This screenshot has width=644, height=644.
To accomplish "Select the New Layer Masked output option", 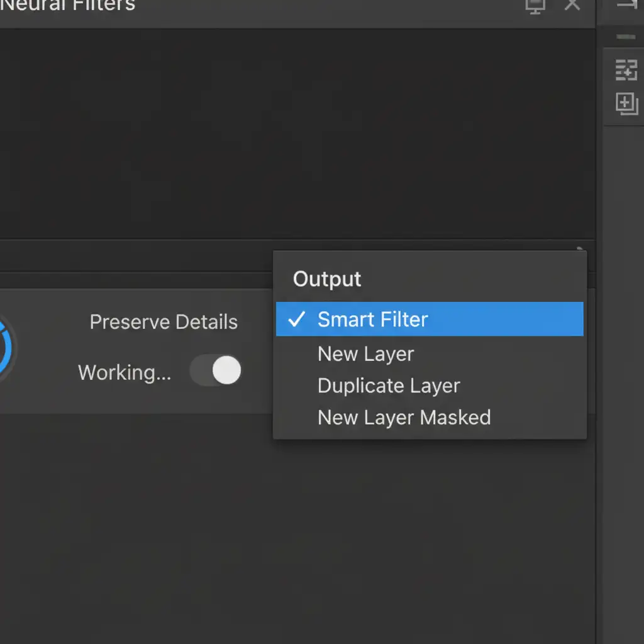I will (404, 418).
